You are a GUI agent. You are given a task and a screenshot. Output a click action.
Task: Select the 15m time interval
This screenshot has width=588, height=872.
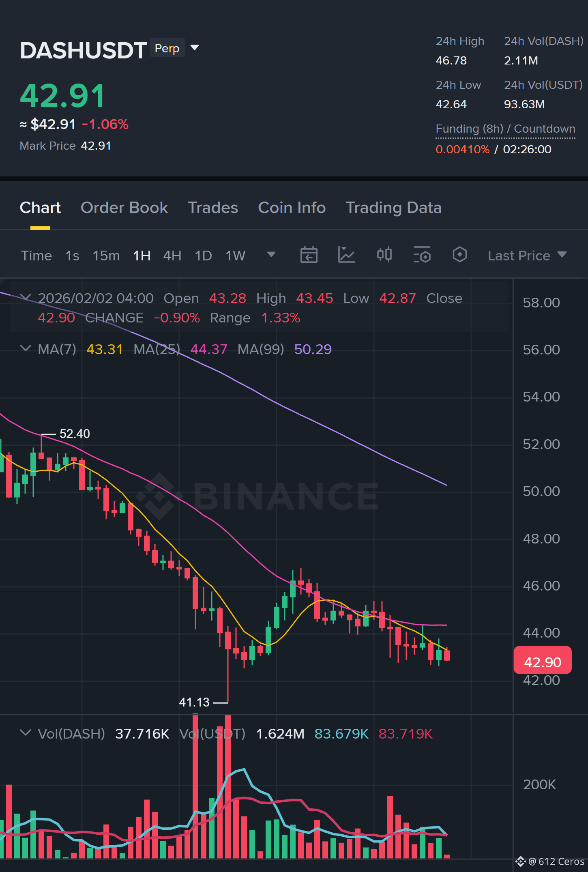click(x=106, y=256)
